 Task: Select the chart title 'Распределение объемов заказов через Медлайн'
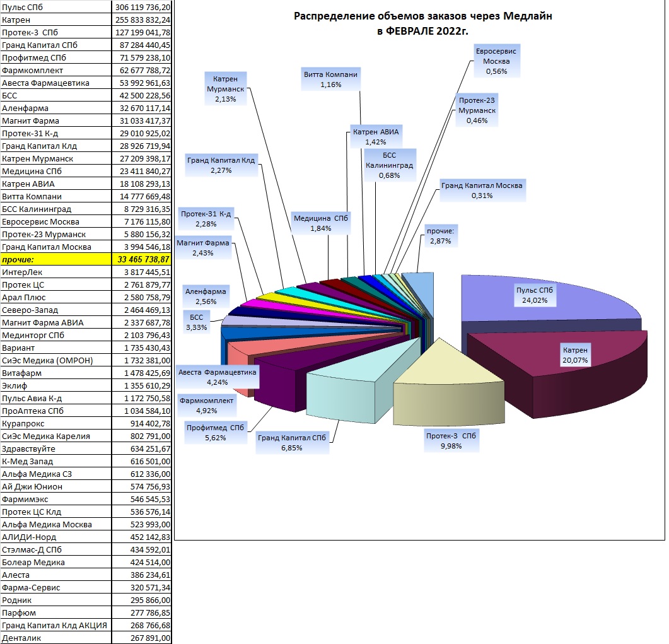pyautogui.click(x=423, y=16)
